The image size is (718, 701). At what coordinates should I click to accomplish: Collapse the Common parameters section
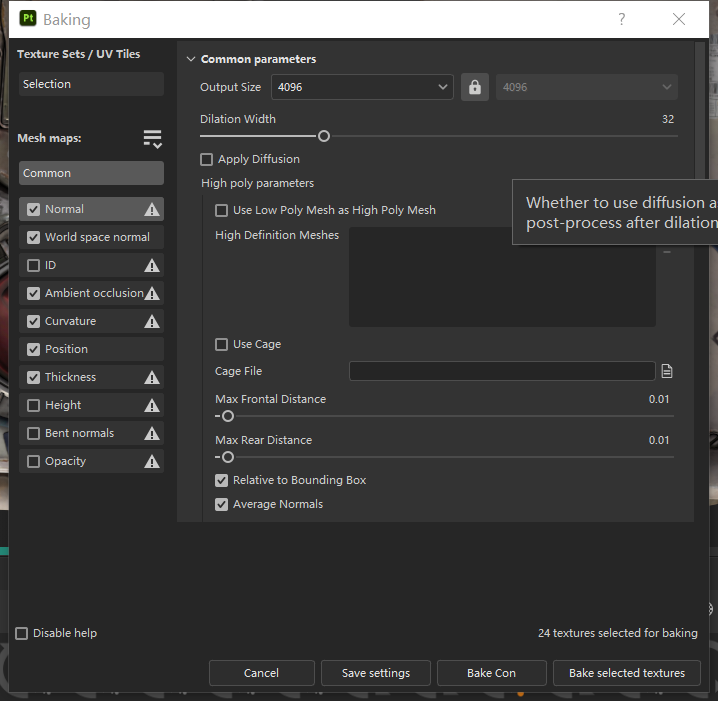click(x=191, y=59)
